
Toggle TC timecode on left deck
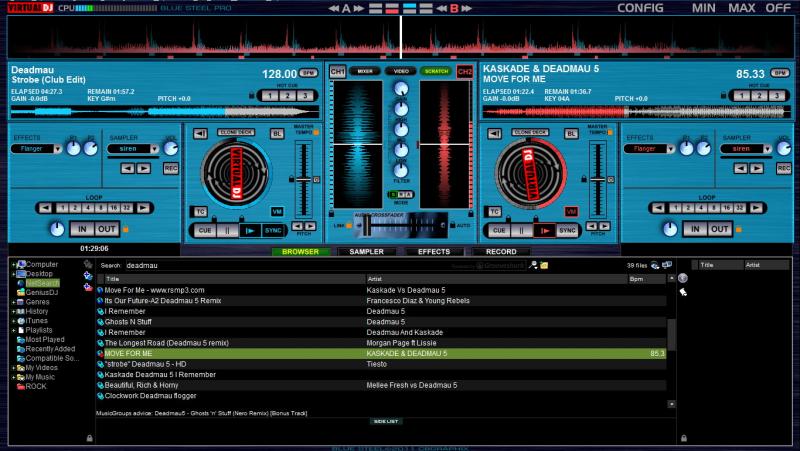tap(200, 211)
